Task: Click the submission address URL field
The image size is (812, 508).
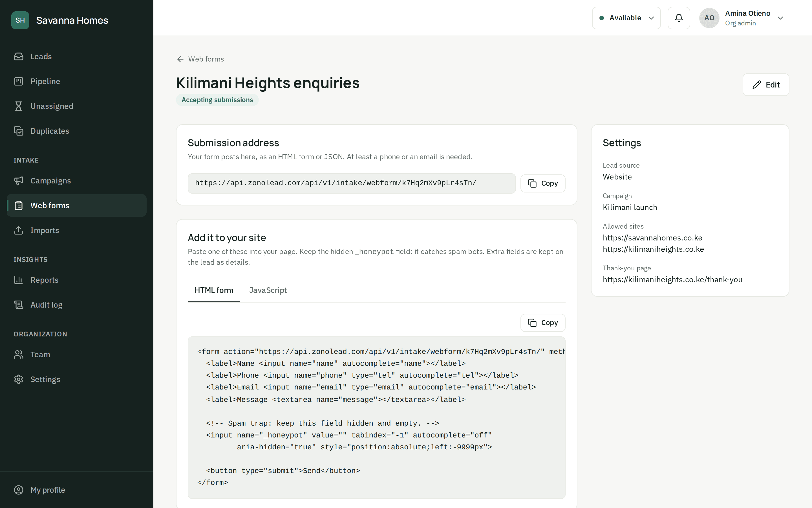Action: tap(352, 183)
